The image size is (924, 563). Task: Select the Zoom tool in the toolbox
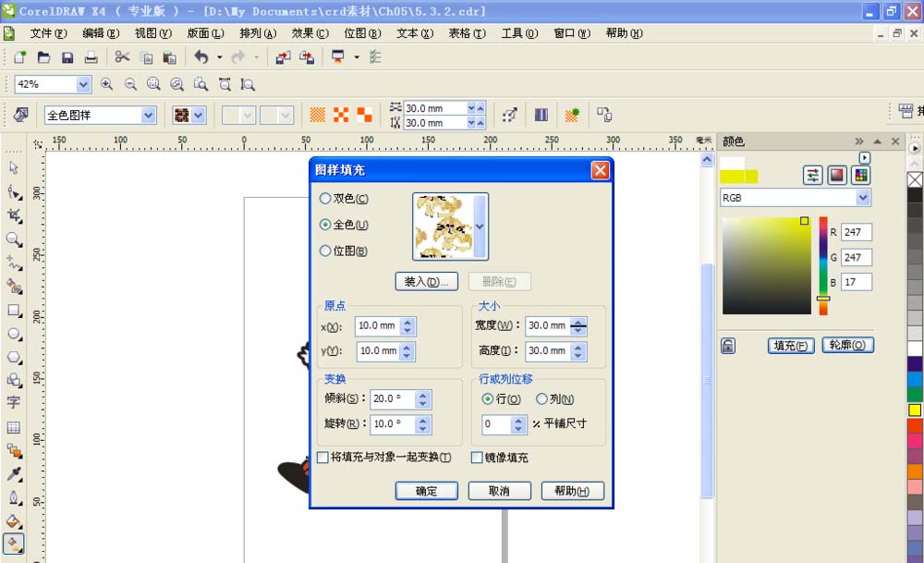point(14,239)
